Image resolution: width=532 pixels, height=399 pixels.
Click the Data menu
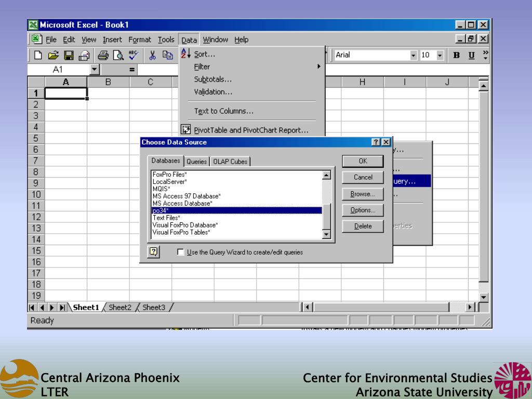click(189, 40)
